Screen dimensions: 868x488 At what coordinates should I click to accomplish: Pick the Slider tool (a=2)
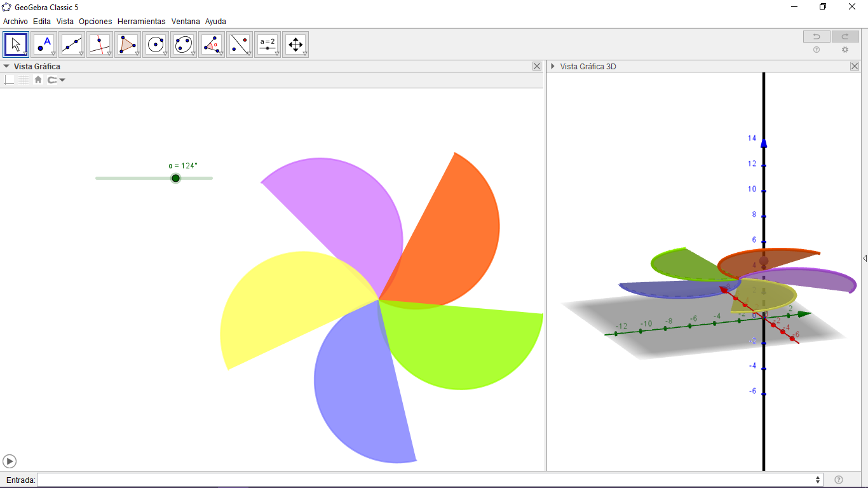point(267,44)
